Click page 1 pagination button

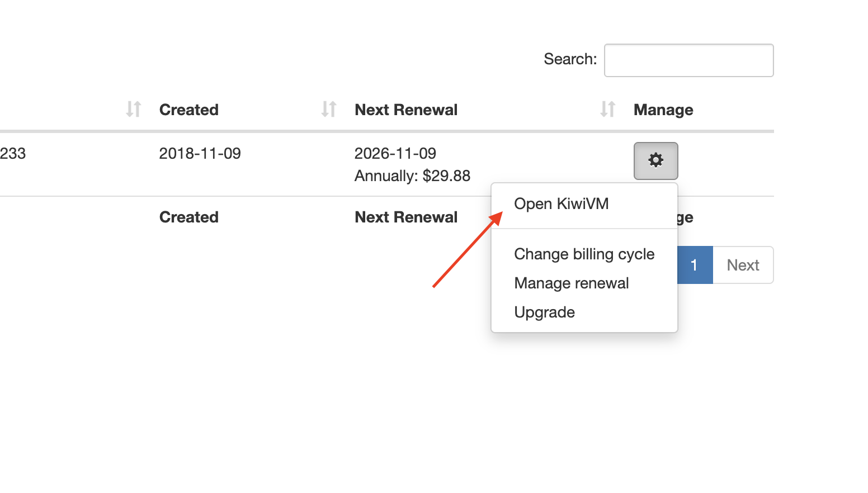pyautogui.click(x=695, y=265)
